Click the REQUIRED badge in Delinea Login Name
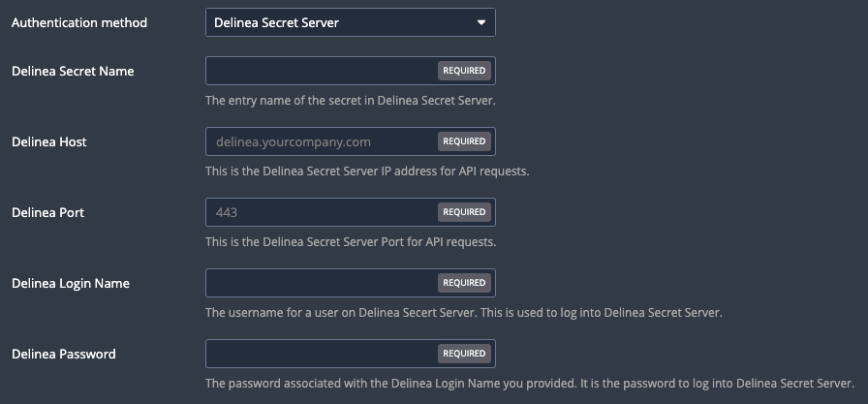 [x=464, y=283]
